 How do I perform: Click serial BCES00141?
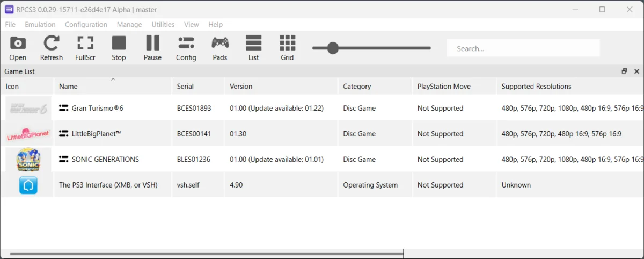click(x=194, y=134)
